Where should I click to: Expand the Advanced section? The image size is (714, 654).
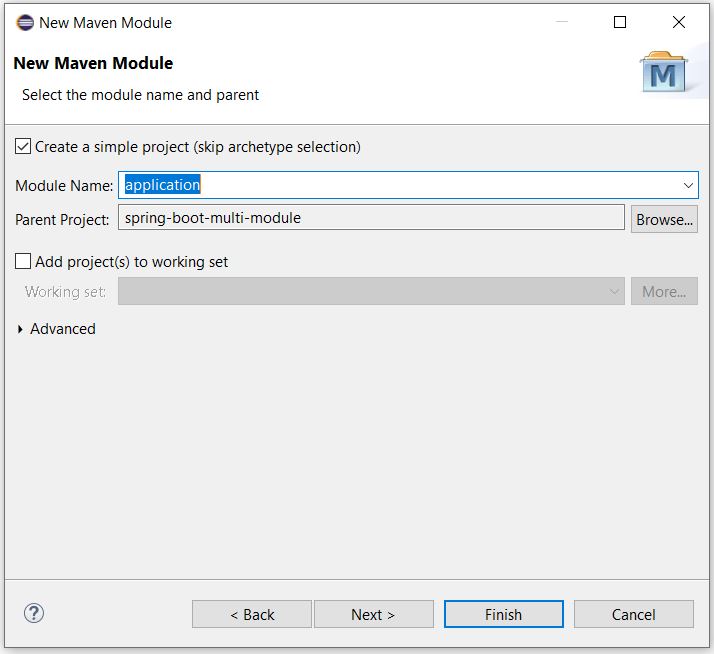(x=21, y=329)
